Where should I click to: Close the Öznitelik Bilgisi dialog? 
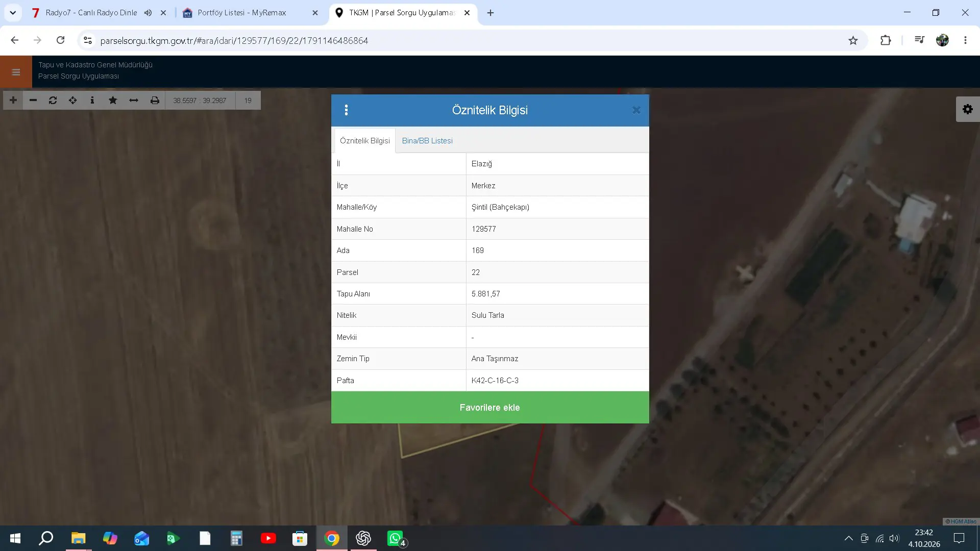pyautogui.click(x=636, y=110)
